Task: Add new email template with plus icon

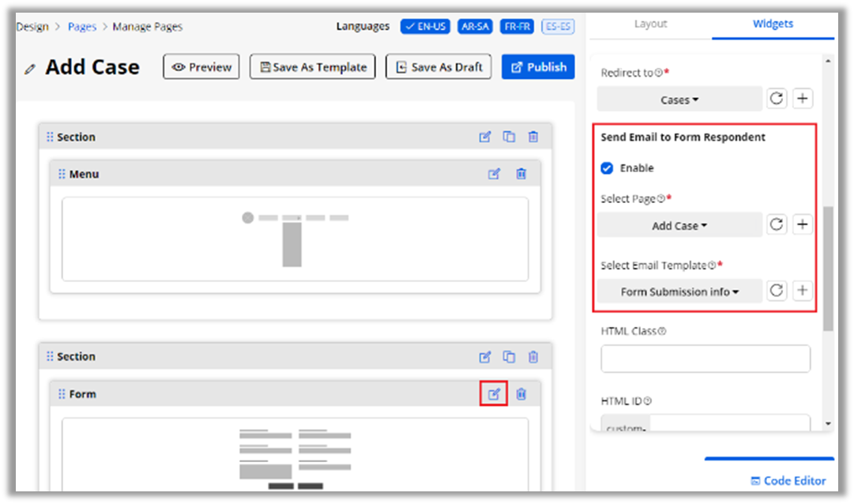Action: pyautogui.click(x=802, y=291)
